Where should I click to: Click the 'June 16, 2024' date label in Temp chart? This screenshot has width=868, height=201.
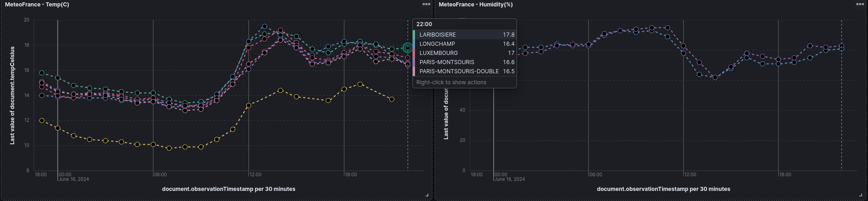(74, 179)
